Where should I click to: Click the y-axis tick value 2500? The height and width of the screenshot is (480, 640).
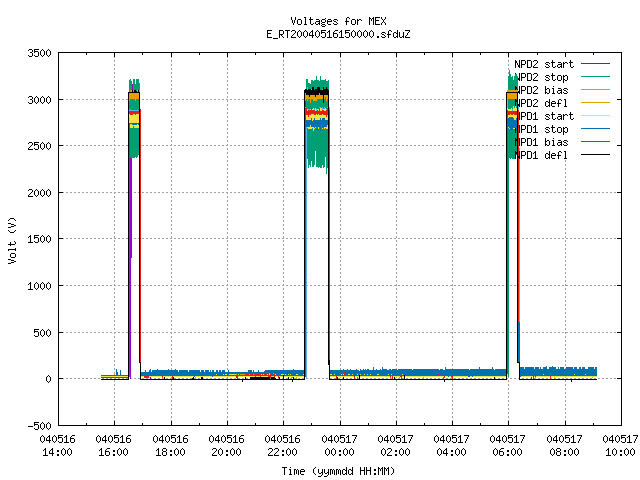(40, 146)
